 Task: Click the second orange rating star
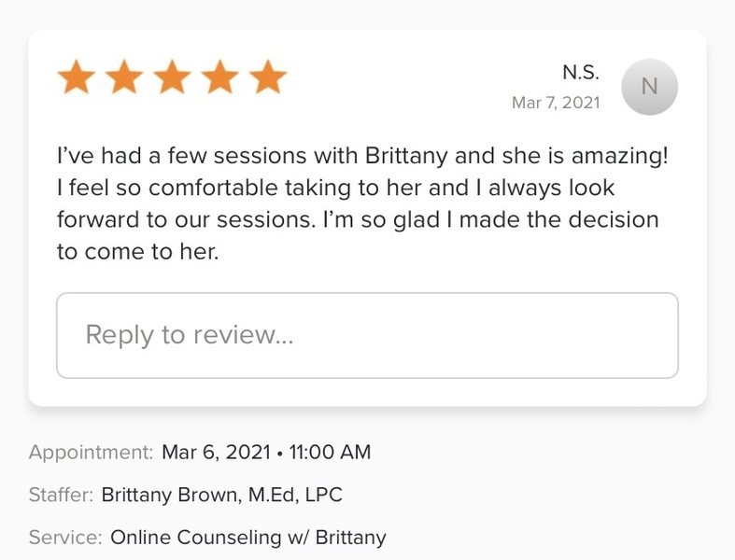pos(123,77)
